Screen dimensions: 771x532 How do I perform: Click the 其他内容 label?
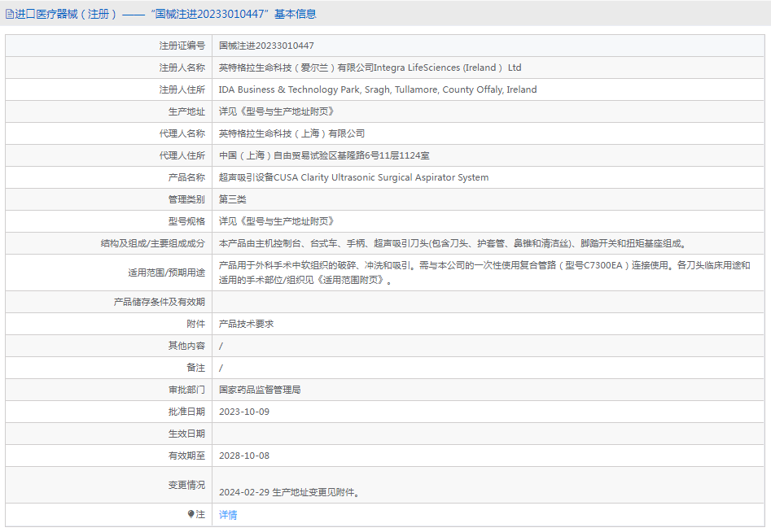click(186, 346)
